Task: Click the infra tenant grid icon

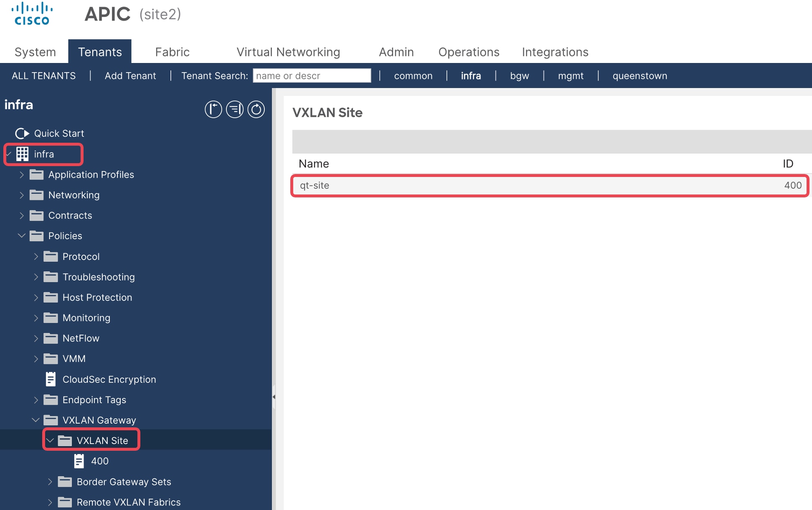Action: click(22, 154)
